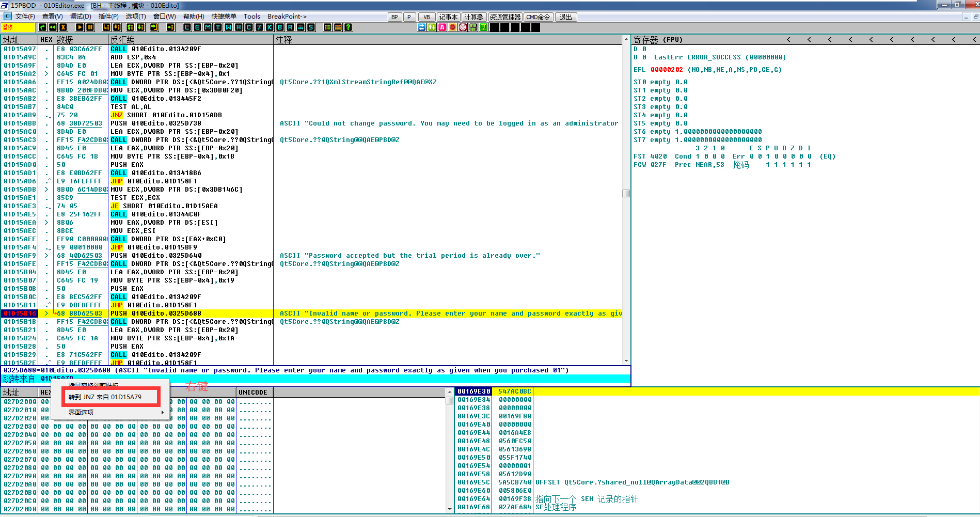980x517 pixels.
Task: Click the Trace Over toolbar icon
Action: (140, 27)
